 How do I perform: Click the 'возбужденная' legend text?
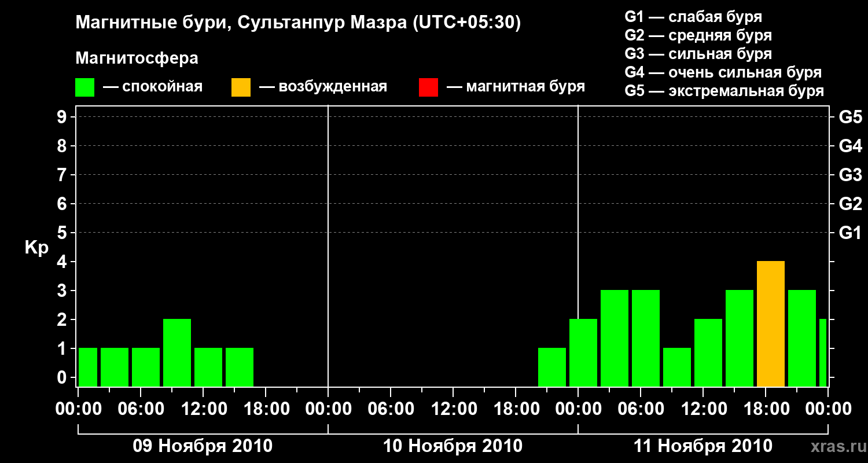pos(333,87)
